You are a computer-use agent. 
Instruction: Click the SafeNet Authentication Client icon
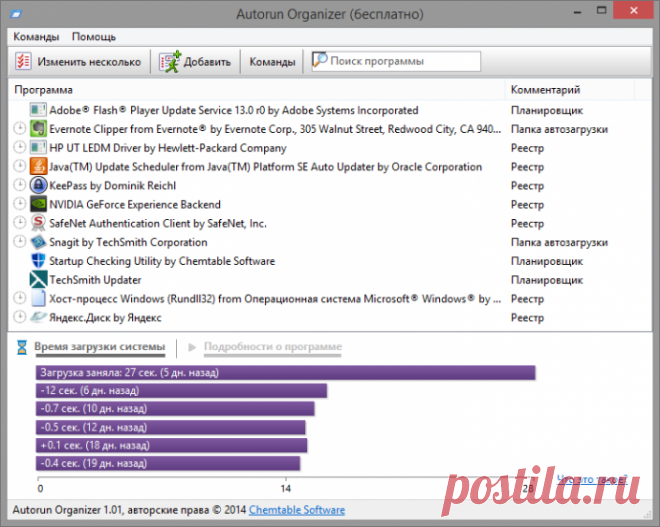coord(38,223)
